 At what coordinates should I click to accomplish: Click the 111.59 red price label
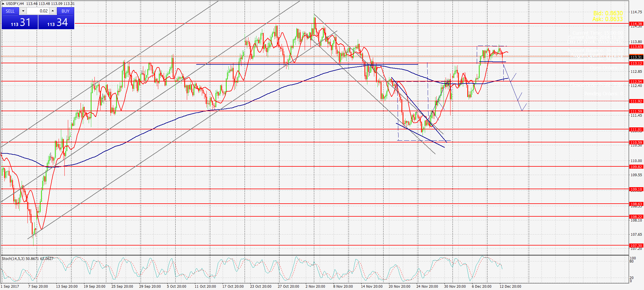point(636,111)
